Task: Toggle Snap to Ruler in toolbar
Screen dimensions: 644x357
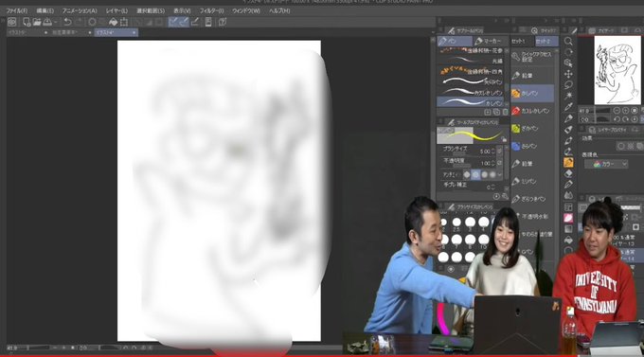Action: point(173,22)
